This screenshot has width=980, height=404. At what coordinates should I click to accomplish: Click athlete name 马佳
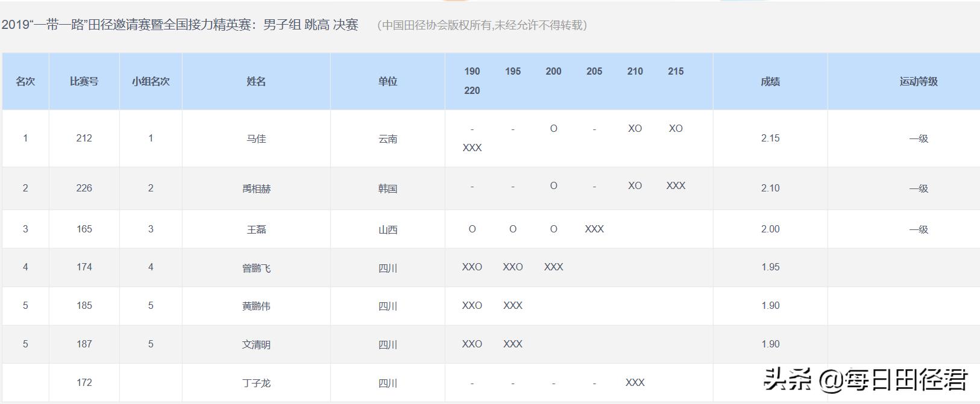(256, 138)
